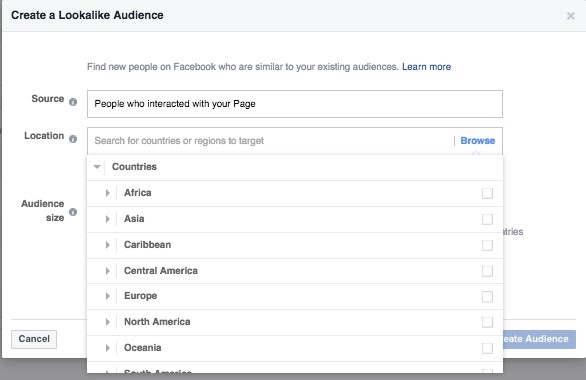The width and height of the screenshot is (586, 380).
Task: Click the Location info icon
Action: click(x=73, y=139)
